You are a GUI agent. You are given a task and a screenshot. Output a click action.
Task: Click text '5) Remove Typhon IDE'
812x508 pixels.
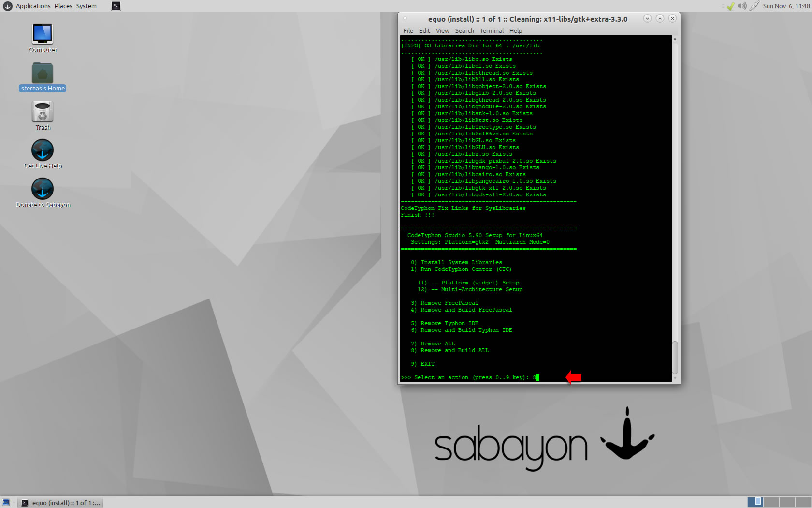coord(445,323)
